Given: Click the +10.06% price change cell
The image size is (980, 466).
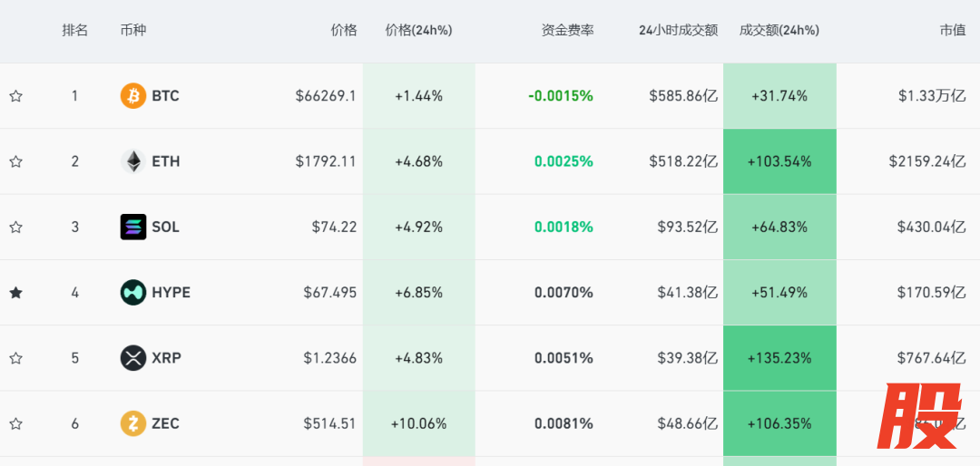Looking at the screenshot, I should pos(418,423).
